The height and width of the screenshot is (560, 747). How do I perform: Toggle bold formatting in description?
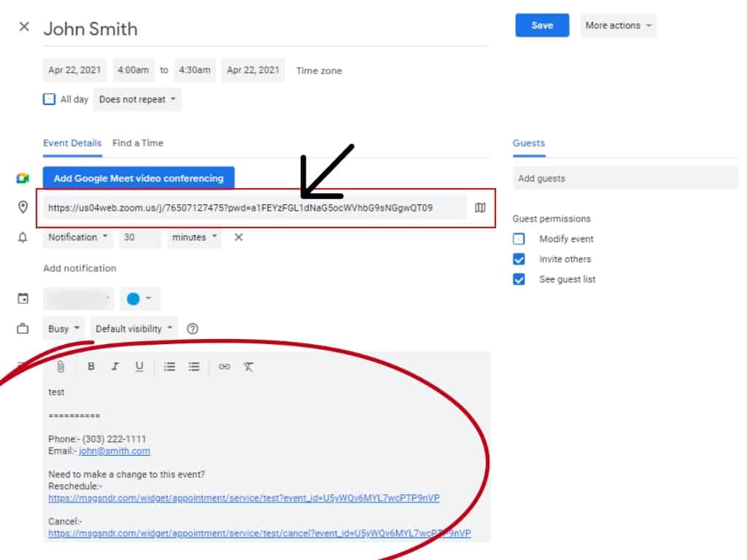91,367
